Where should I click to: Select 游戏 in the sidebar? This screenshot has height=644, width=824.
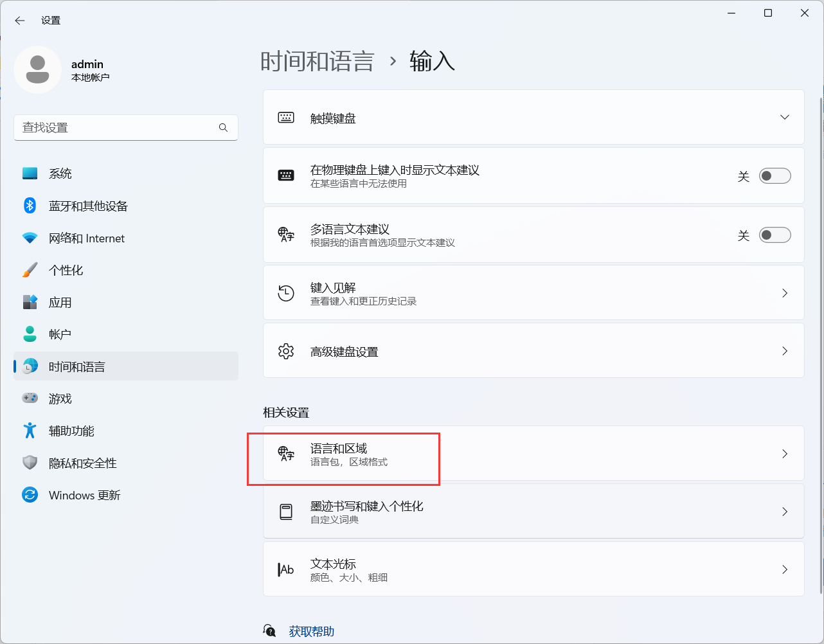click(126, 398)
